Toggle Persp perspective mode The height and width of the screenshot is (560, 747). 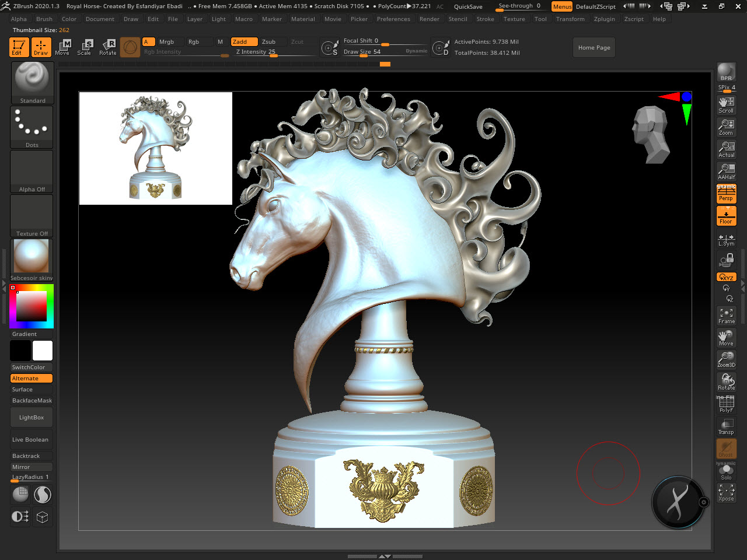coord(726,193)
